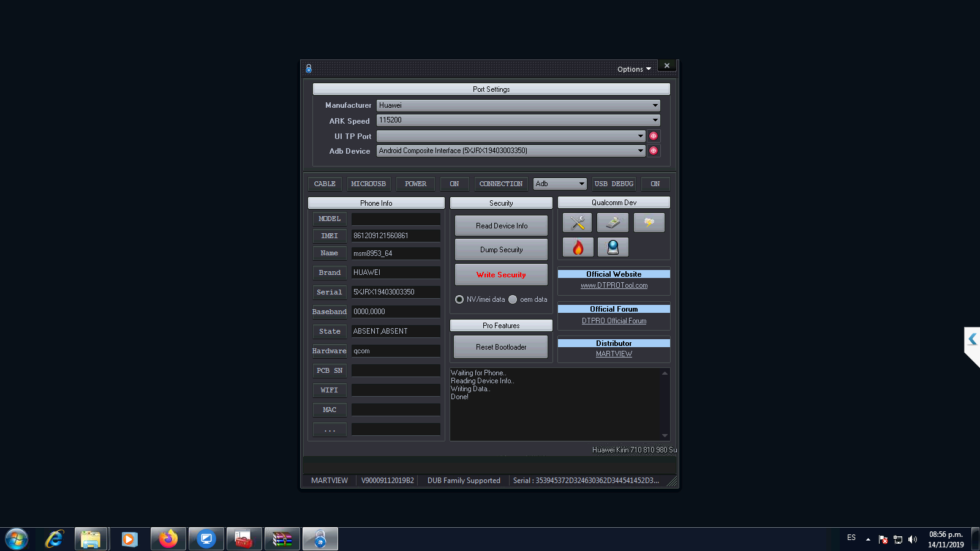The width and height of the screenshot is (980, 551).
Task: Click the Serial value field
Action: [x=396, y=292]
